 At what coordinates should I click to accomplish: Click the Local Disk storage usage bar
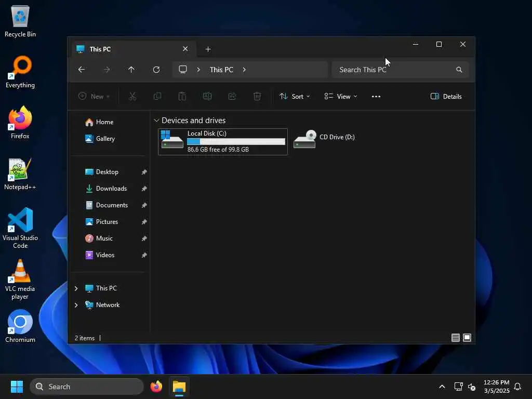pos(236,141)
